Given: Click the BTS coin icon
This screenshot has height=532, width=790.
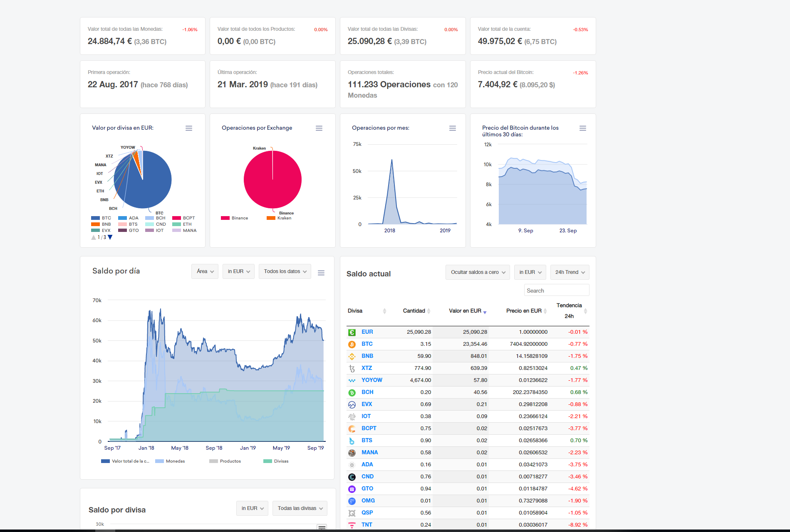Looking at the screenshot, I should coord(352,441).
